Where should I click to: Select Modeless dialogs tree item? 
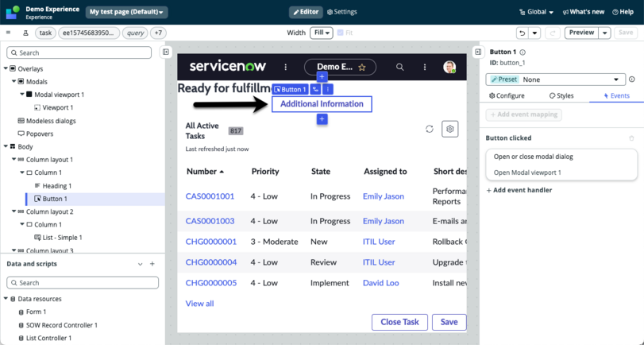click(51, 121)
